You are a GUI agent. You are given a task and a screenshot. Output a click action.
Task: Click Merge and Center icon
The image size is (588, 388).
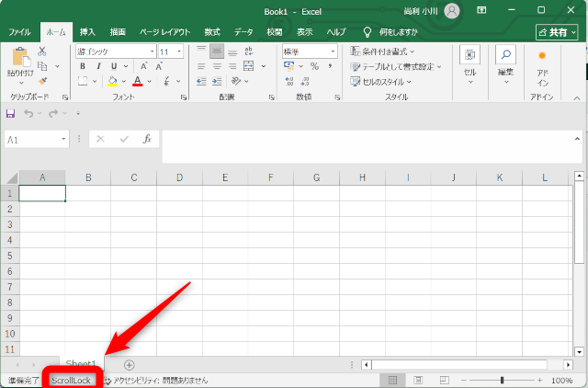[x=249, y=66]
